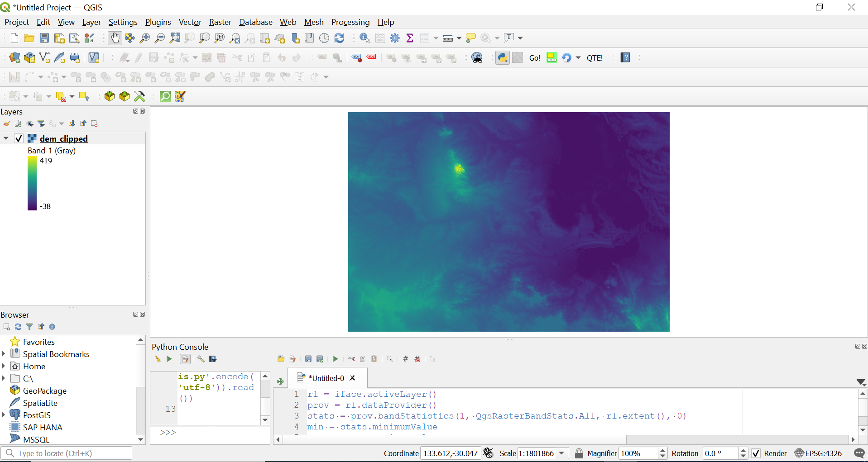
Task: Zoom to full extent
Action: pyautogui.click(x=175, y=38)
